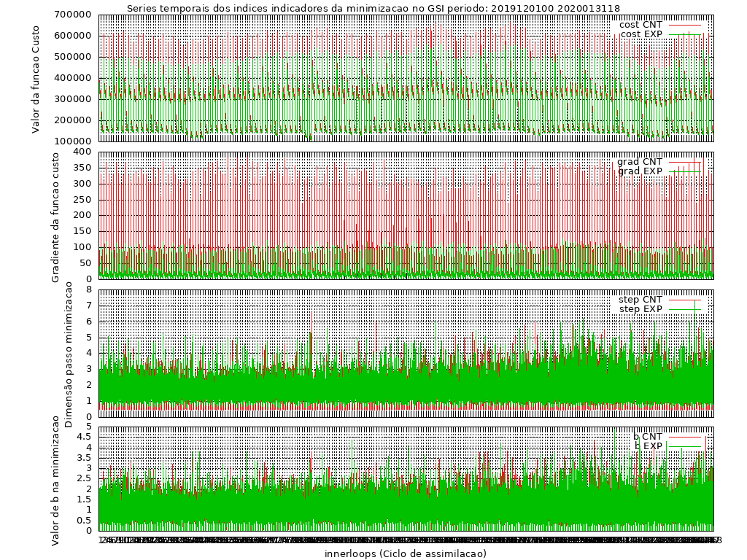Select the 'grad EXP' legend label

(x=640, y=171)
